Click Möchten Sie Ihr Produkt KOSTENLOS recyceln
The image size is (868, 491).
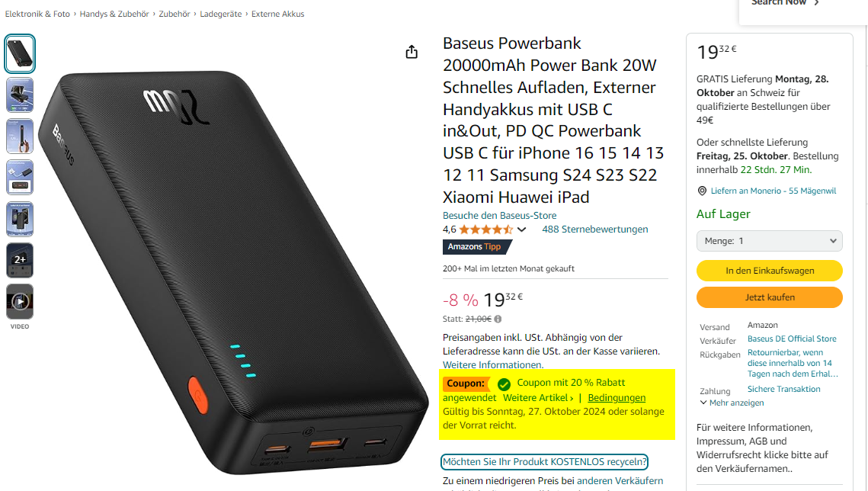[x=544, y=462]
